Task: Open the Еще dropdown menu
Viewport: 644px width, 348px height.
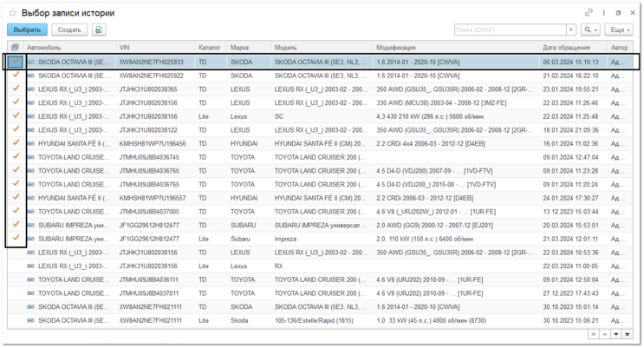Action: (x=620, y=30)
